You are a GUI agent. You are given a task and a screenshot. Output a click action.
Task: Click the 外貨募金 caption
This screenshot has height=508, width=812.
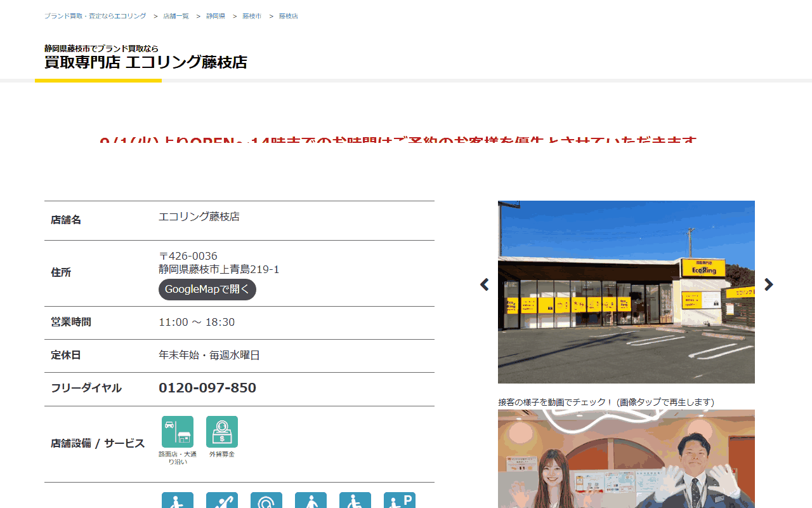click(x=222, y=454)
